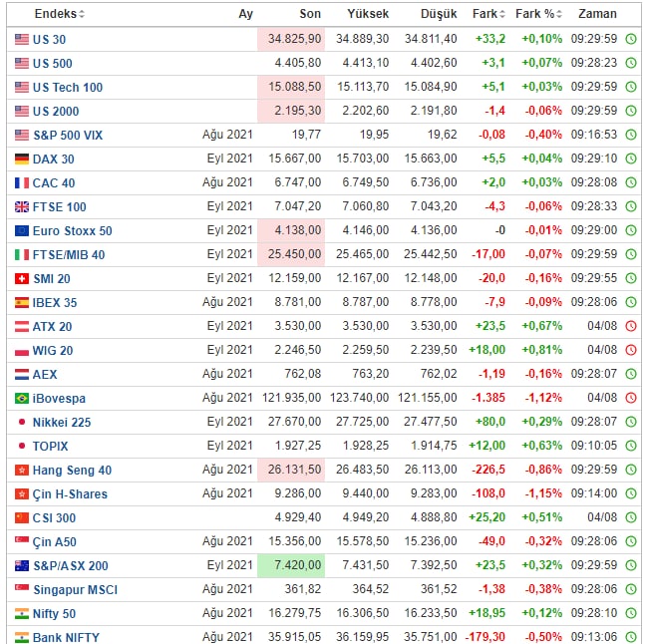Click the 09:16:53 time value
The image size is (646, 644).
(594, 135)
